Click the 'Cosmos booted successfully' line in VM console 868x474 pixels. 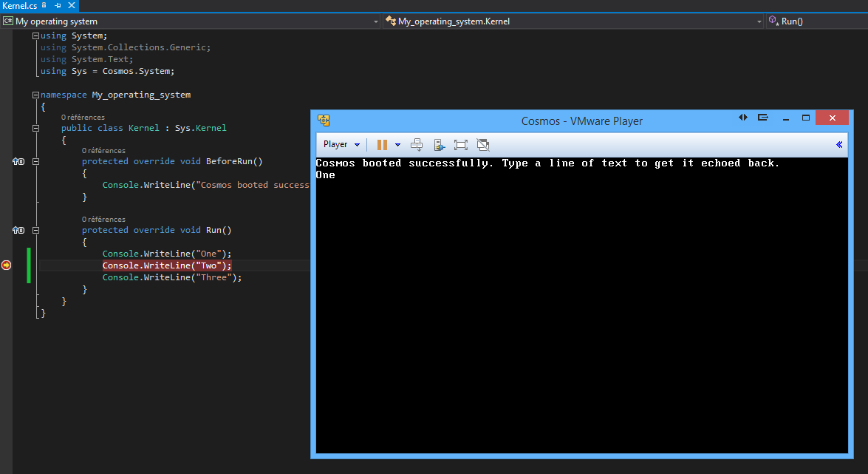coord(547,163)
